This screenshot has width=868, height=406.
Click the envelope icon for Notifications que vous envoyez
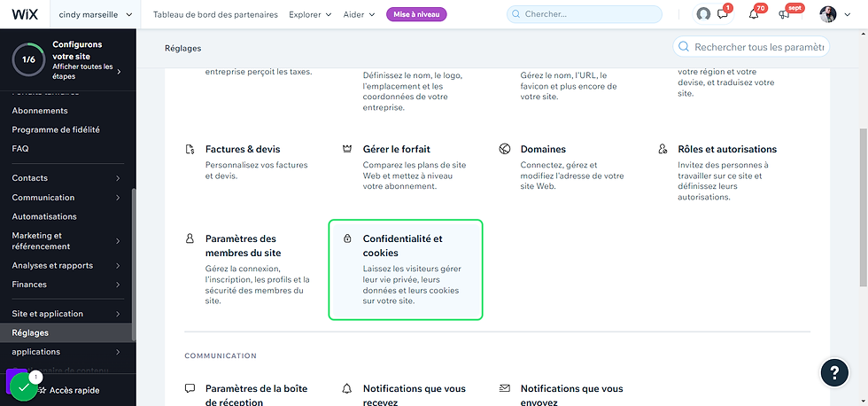(505, 388)
